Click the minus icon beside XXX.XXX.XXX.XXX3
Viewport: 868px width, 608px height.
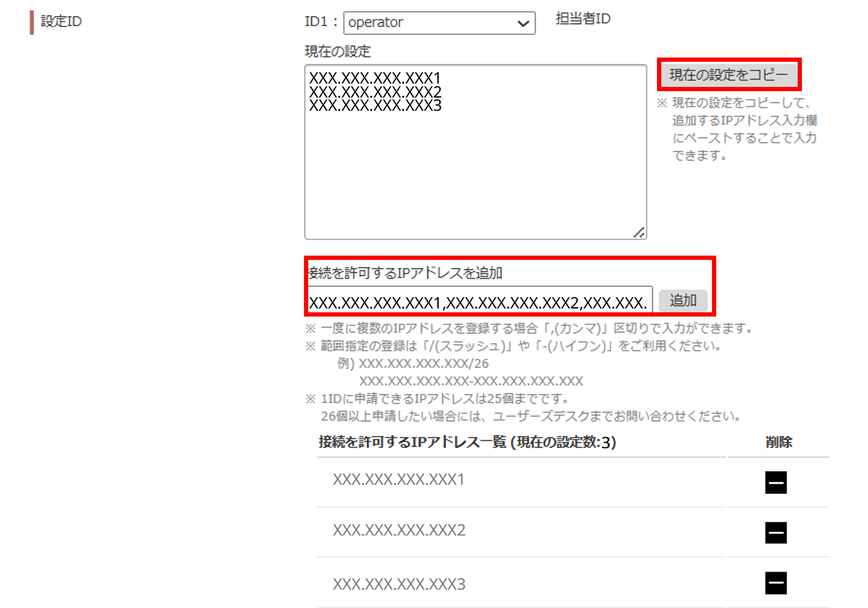tap(776, 583)
